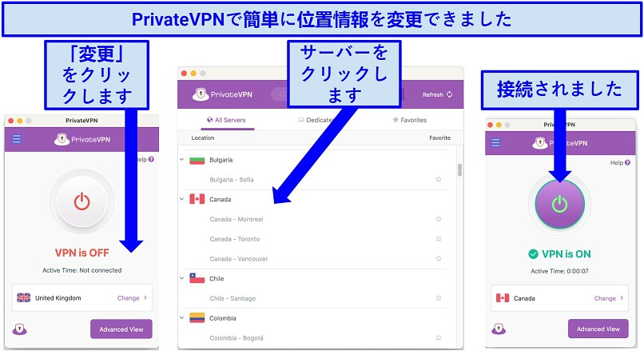Click Canada flag in server list
Viewport: 644px width, 351px height.
point(197,199)
